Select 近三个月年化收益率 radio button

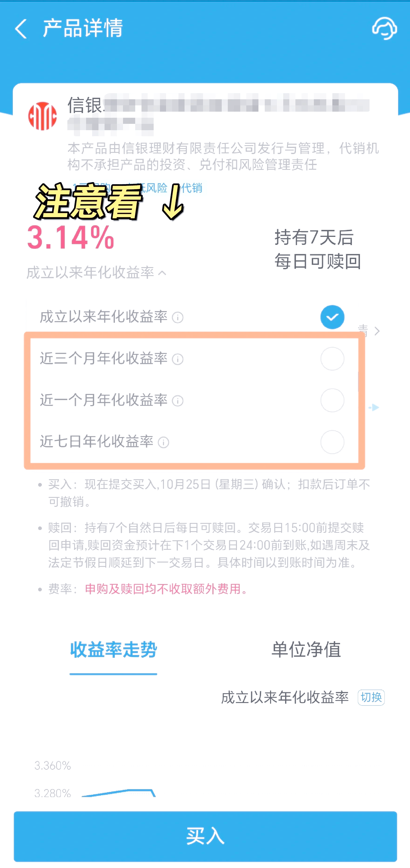332,359
